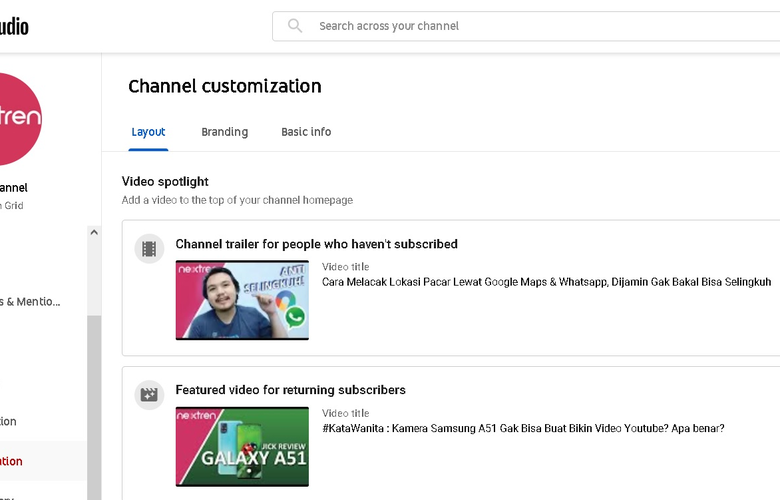Screen dimensions: 780x500
Task: Open the channel trailer video thumbnail
Action: pos(242,300)
